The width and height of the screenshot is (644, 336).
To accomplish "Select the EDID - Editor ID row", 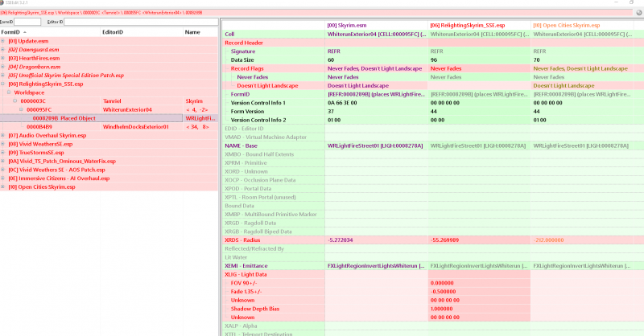I will pos(244,129).
